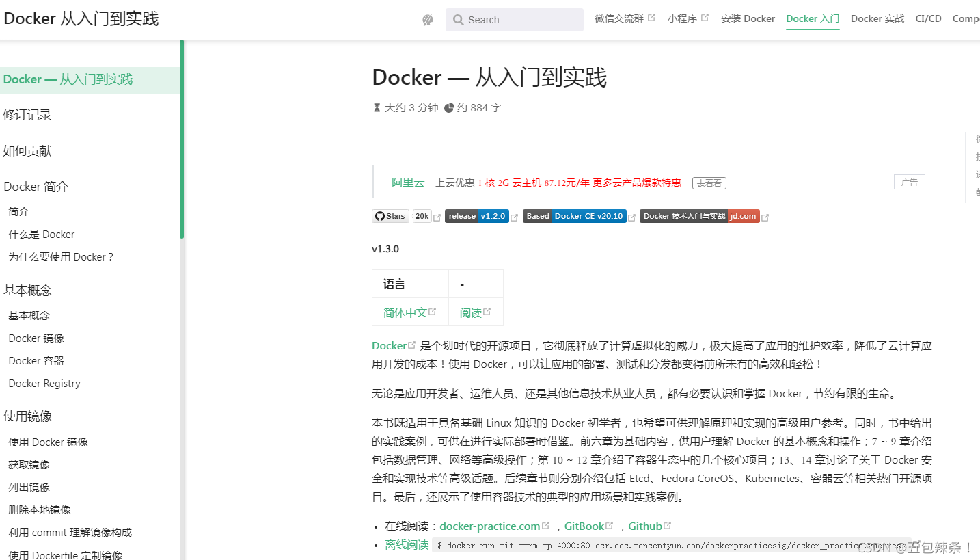
Task: Select sidebar item Docker — 从入门到实践
Action: pos(90,80)
